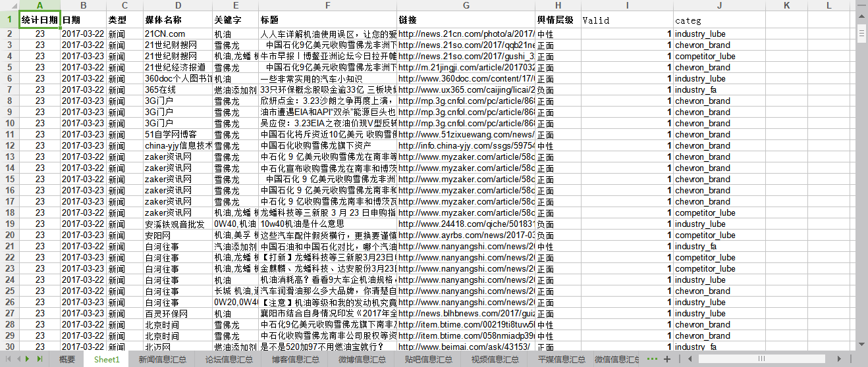Select row 1 header
The height and width of the screenshot is (367, 868).
tap(9, 20)
